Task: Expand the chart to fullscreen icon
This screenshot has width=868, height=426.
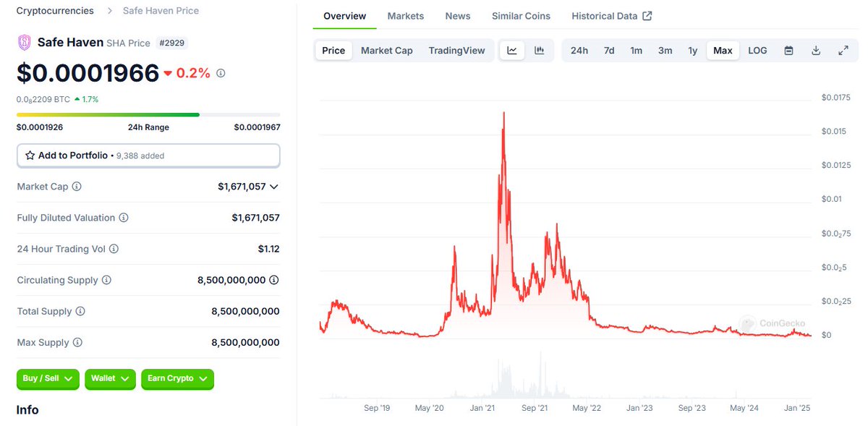Action: (843, 51)
